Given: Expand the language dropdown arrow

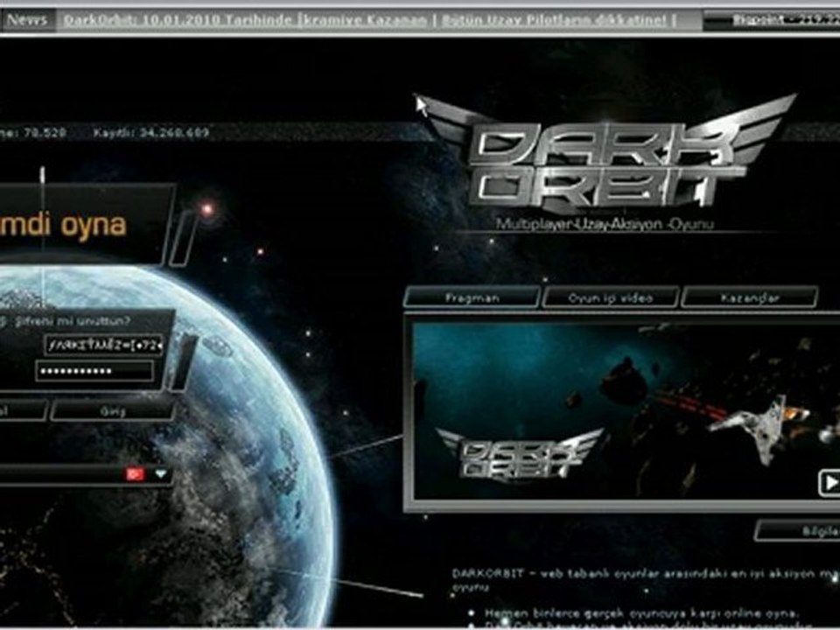Looking at the screenshot, I should [161, 474].
